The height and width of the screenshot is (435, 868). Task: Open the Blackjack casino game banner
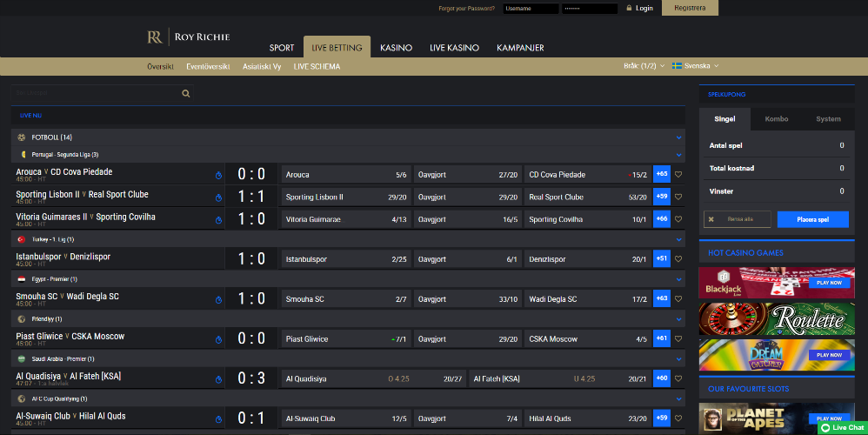[777, 283]
